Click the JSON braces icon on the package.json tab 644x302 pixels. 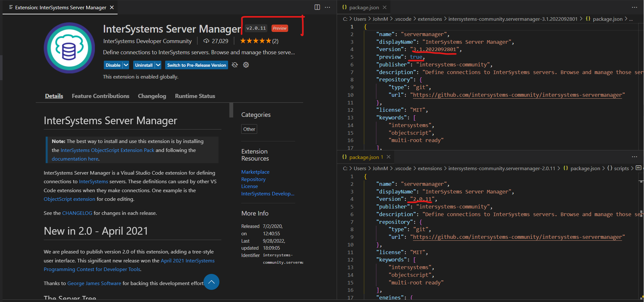[344, 7]
